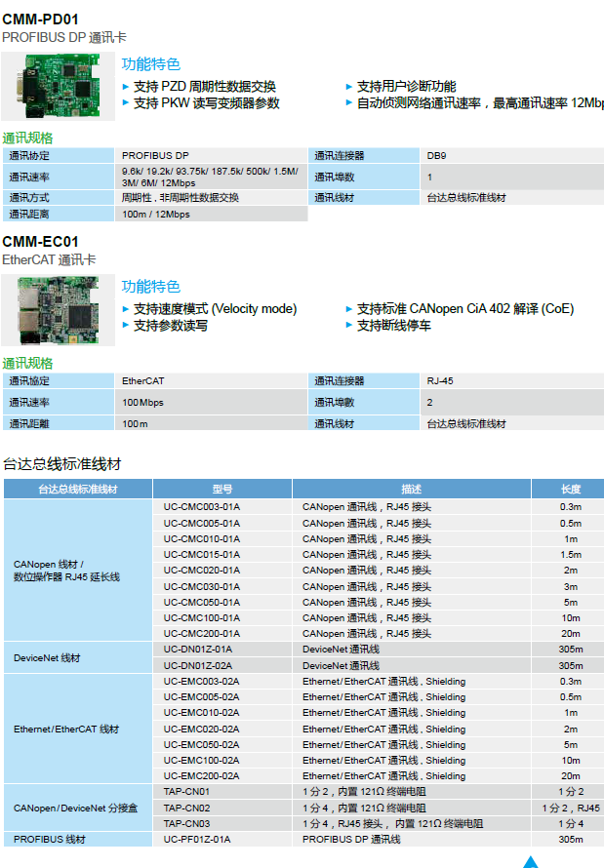Screen dimensions: 604x868
Task: Click the CMM-EC01 section heading
Action: (x=40, y=241)
